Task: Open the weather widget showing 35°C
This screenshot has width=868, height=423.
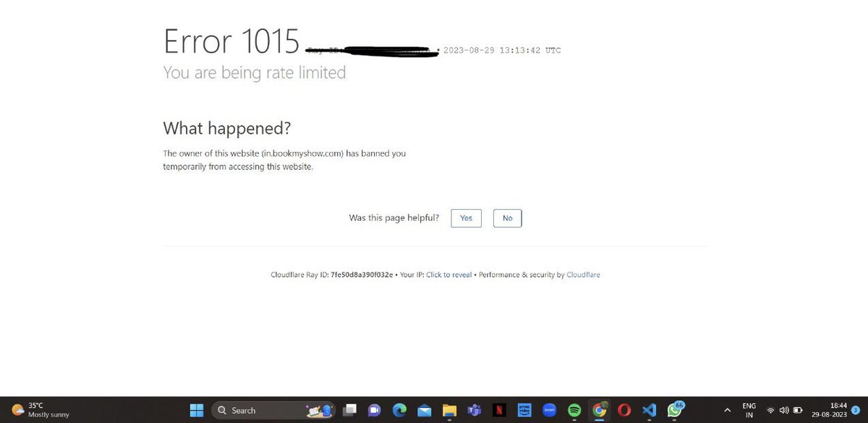Action: click(x=41, y=410)
